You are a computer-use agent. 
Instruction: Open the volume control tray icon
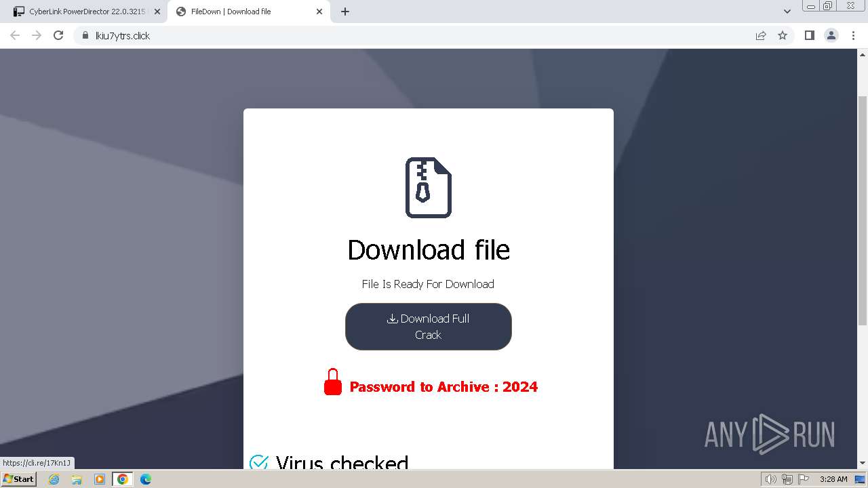[x=771, y=479]
